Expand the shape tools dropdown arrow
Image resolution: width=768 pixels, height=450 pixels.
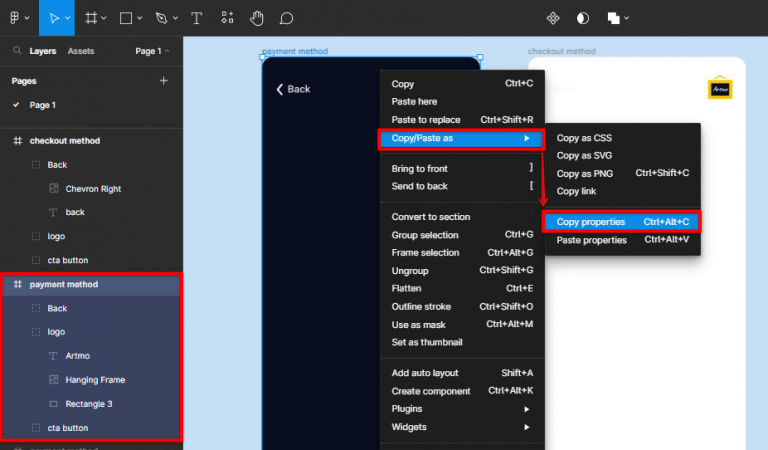tap(140, 18)
